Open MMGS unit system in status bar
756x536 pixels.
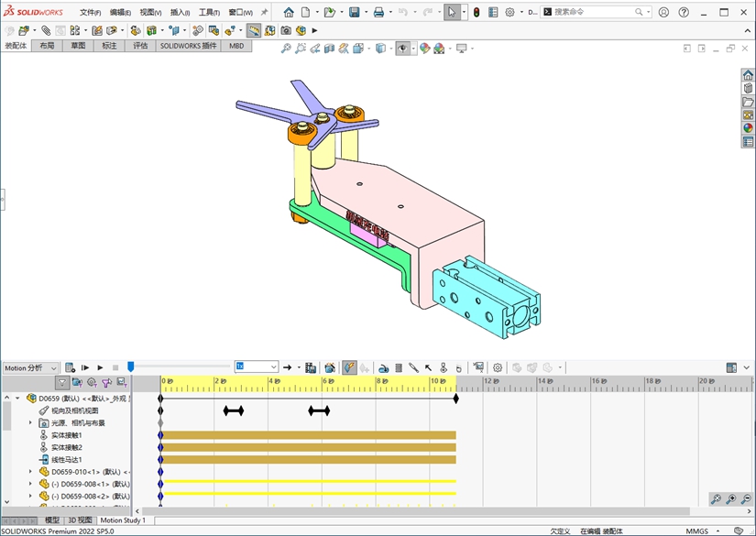[696, 531]
